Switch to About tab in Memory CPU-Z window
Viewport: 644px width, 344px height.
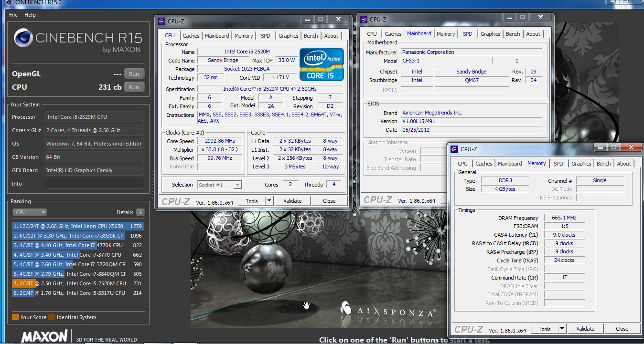pos(624,164)
